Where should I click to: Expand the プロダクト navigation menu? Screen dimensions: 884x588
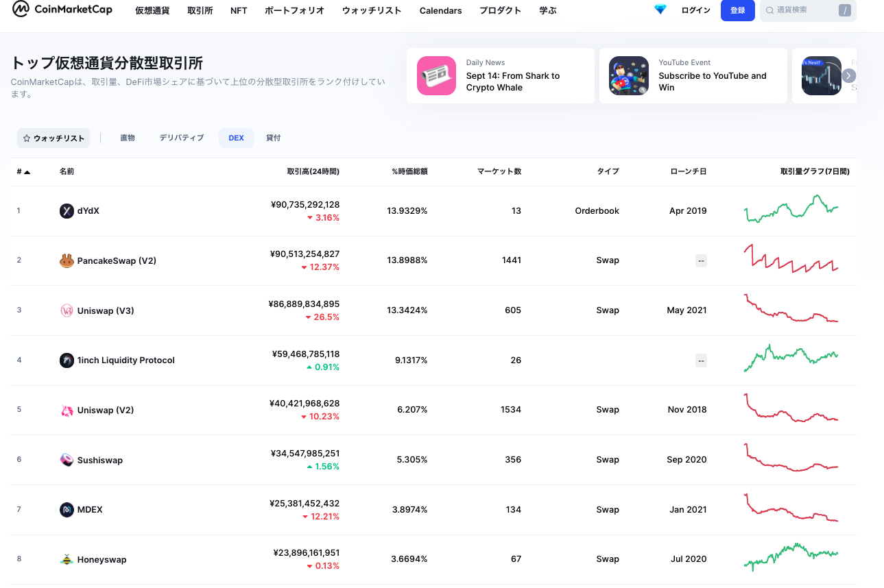tap(500, 11)
